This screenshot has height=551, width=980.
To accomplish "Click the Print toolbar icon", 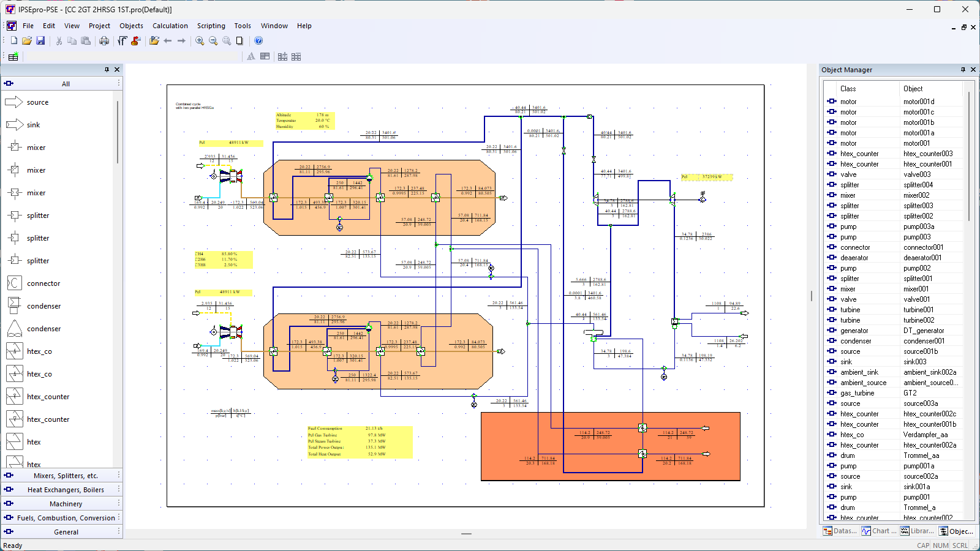I will (x=104, y=41).
